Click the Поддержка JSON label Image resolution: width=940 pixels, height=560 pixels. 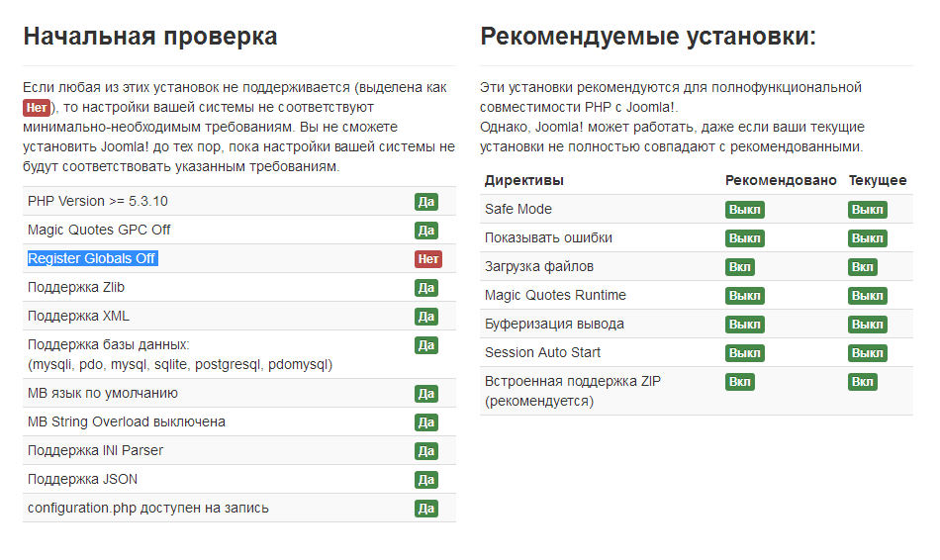83,479
